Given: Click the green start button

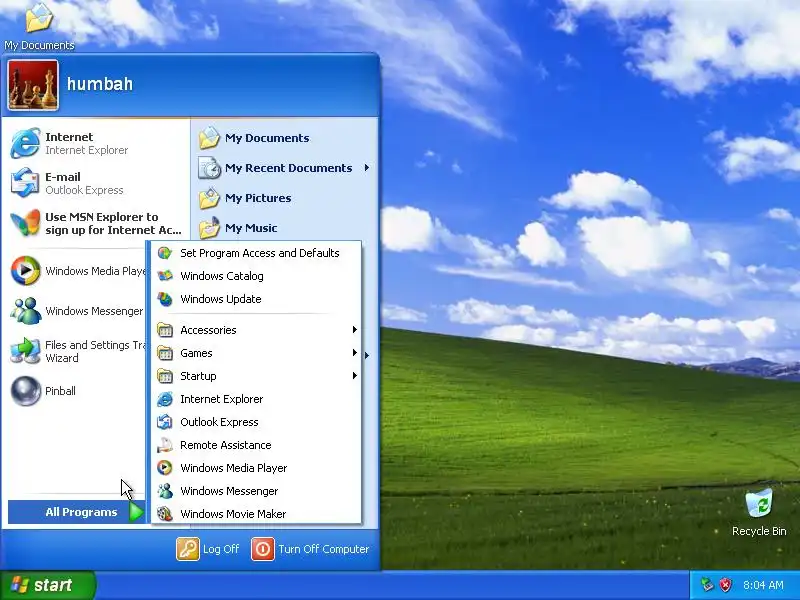Looking at the screenshot, I should (x=47, y=585).
